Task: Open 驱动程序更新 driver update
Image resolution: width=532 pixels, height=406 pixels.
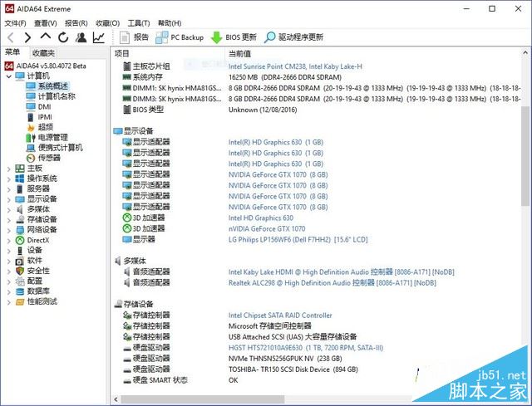Action: 293,37
